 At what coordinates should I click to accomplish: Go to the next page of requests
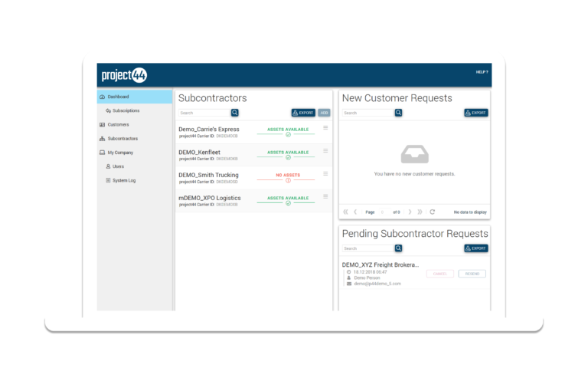[410, 212]
